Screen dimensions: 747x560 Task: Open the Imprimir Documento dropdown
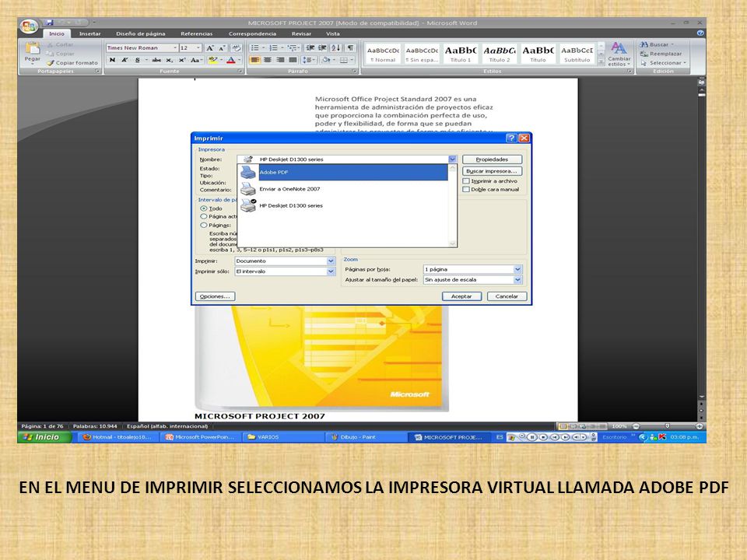(331, 261)
